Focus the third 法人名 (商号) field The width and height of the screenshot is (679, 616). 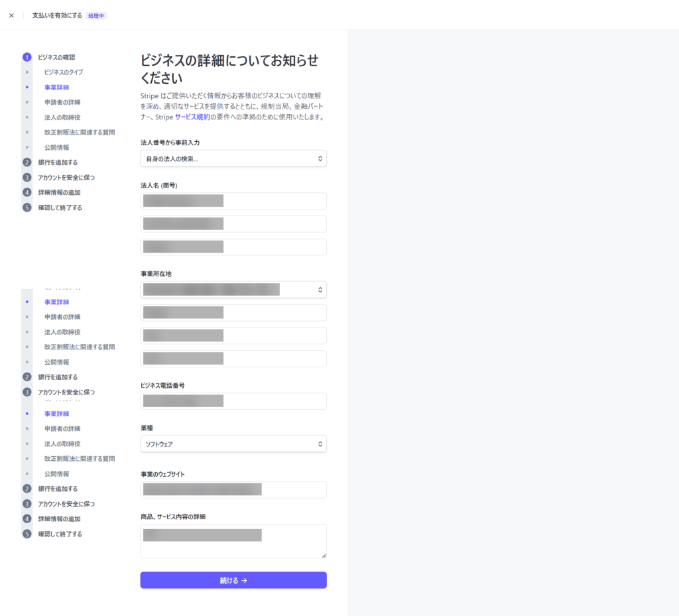[233, 247]
